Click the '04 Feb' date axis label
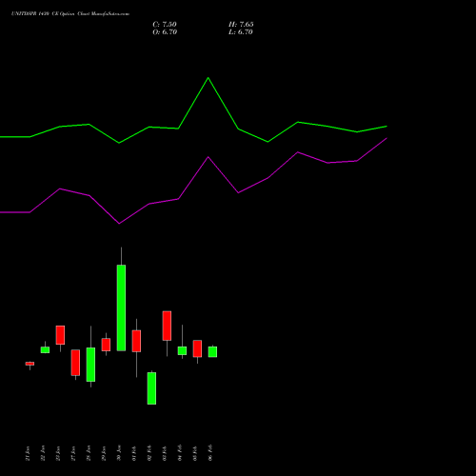This screenshot has height=476, width=476. click(180, 453)
